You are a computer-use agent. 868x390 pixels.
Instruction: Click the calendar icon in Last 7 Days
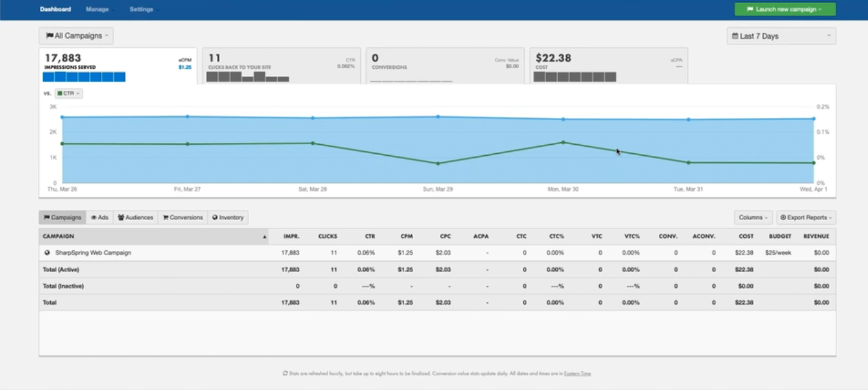point(735,36)
